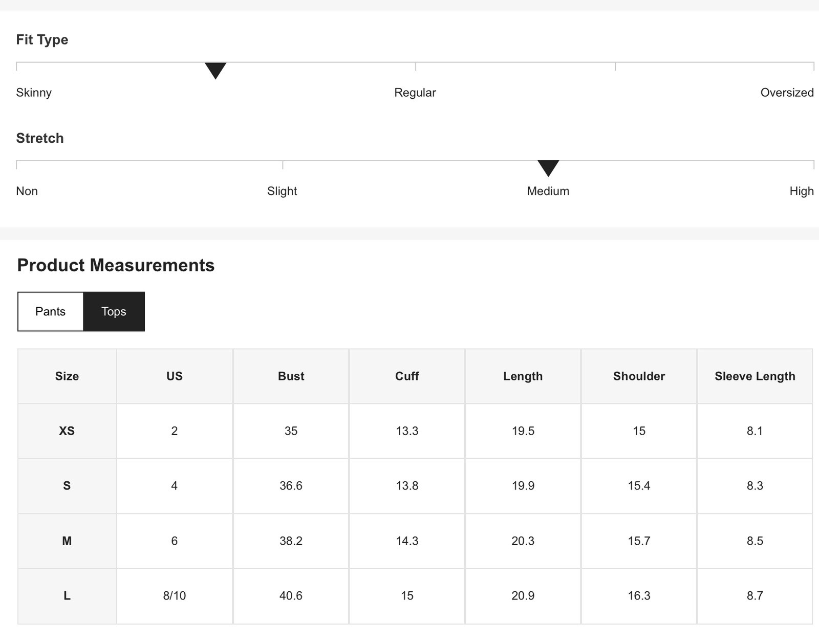Click the Stretch heading
The image size is (819, 644).
40,138
